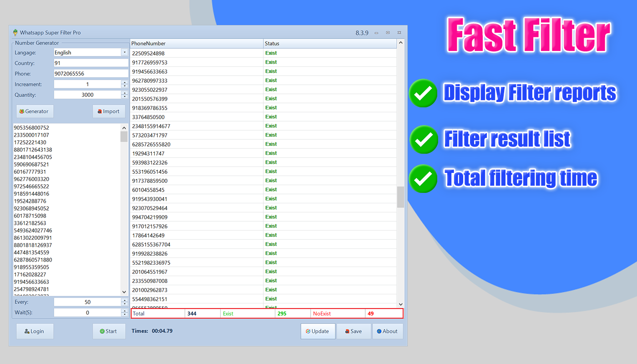
Task: Sort by the Status column header
Action: pos(330,44)
